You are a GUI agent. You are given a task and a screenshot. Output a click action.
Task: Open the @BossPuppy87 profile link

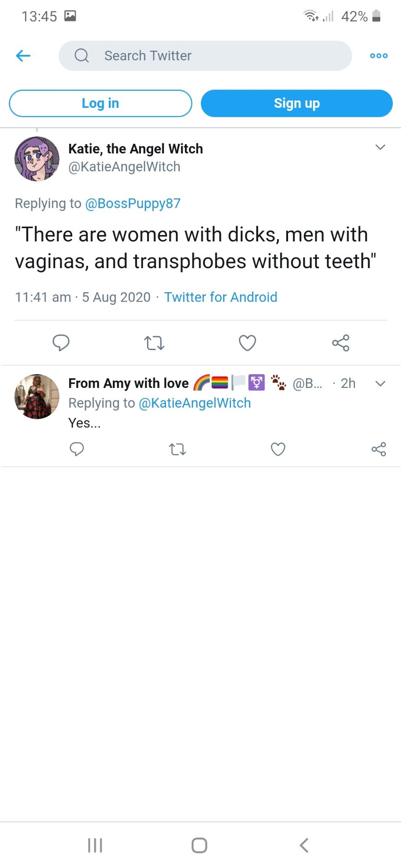coord(133,203)
